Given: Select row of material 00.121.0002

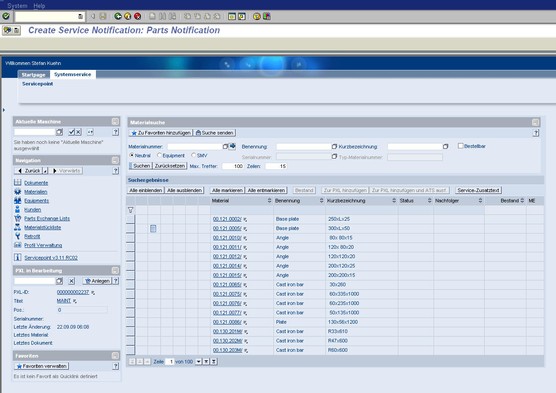Looking at the screenshot, I should point(130,219).
